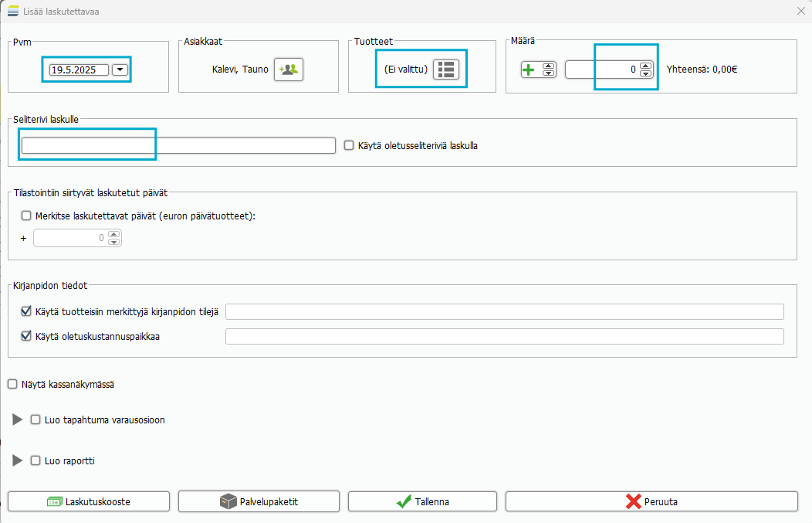Open the Pvm date dropdown arrow
812x523 pixels.
(x=120, y=70)
